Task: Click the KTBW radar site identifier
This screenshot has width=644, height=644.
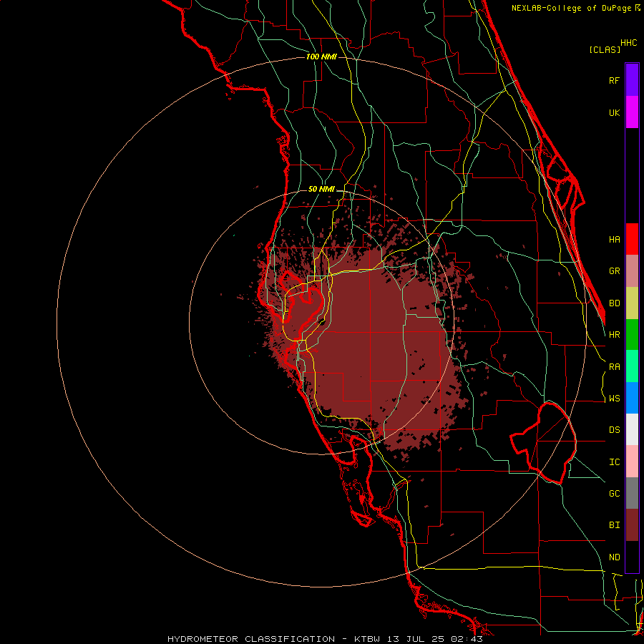Action: click(369, 639)
